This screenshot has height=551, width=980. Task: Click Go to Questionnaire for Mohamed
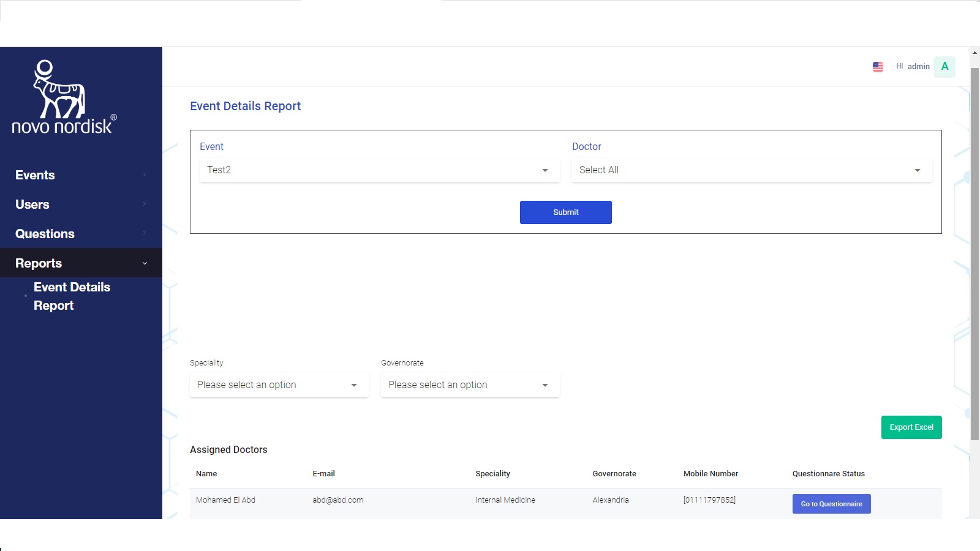point(831,504)
